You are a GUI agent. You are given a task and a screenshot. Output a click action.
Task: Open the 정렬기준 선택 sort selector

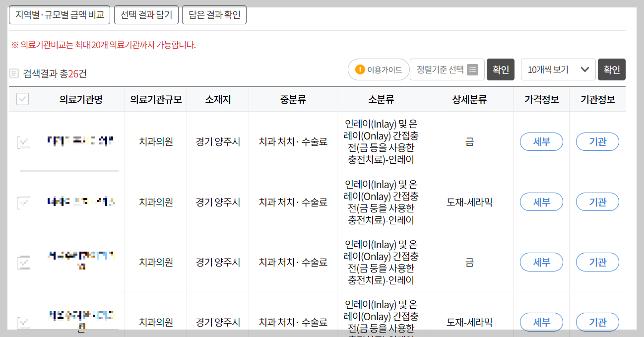point(447,69)
